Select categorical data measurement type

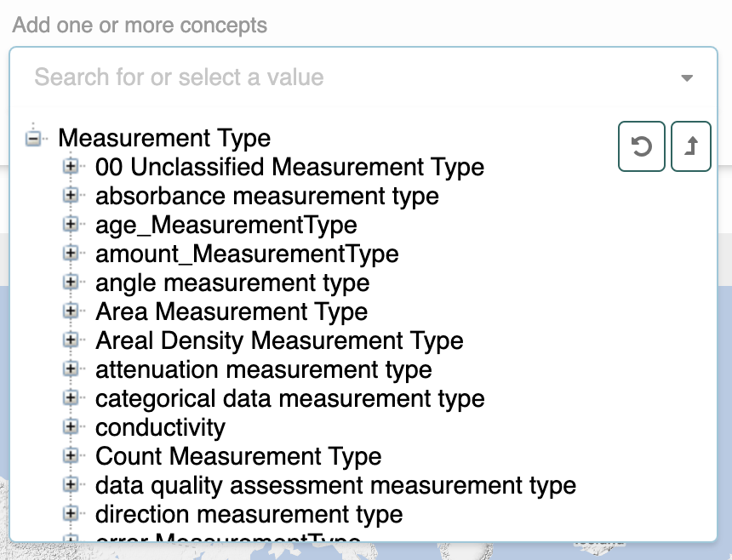pyautogui.click(x=289, y=399)
